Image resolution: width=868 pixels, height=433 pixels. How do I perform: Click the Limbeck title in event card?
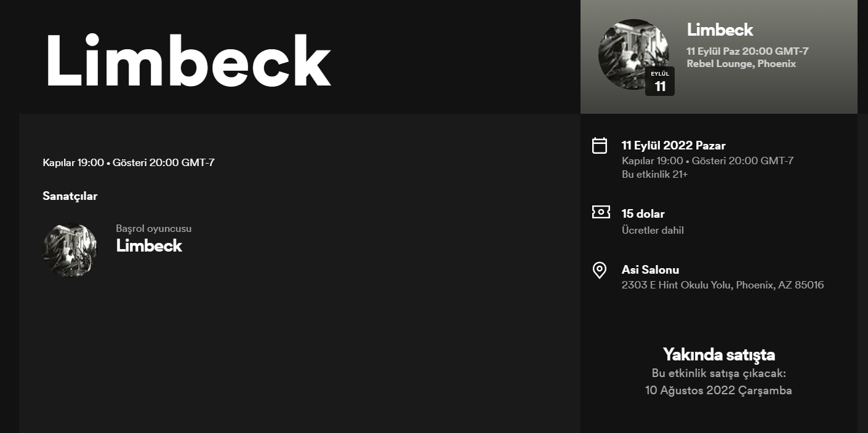[x=720, y=30]
